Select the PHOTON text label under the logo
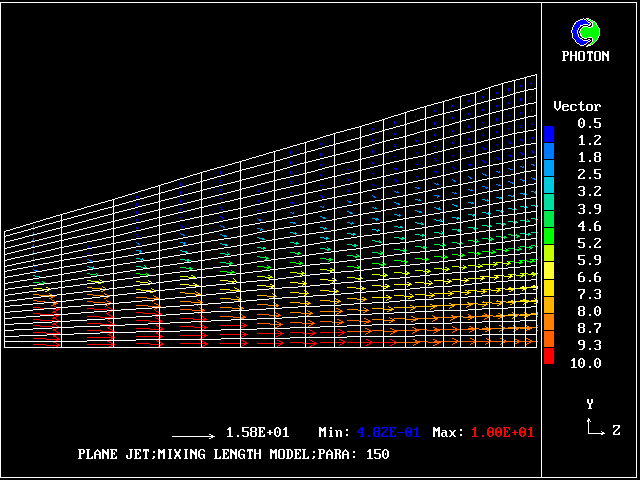640x480 pixels. 585,56
